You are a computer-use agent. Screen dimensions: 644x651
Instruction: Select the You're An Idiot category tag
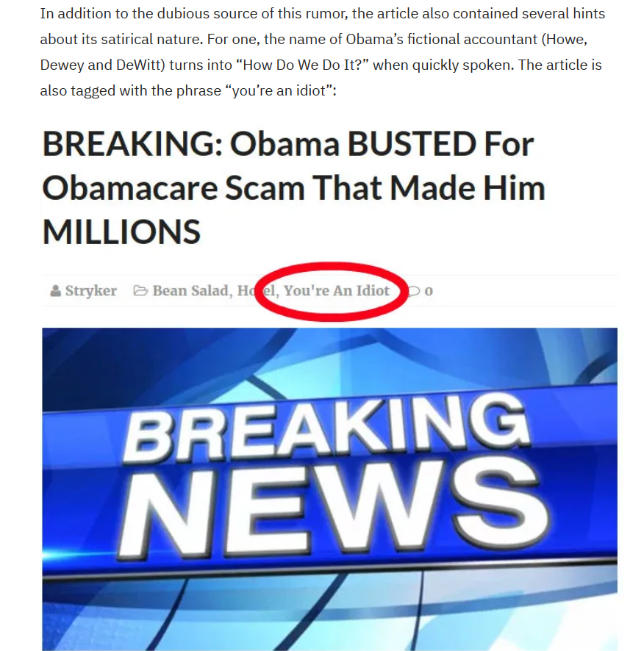click(337, 291)
